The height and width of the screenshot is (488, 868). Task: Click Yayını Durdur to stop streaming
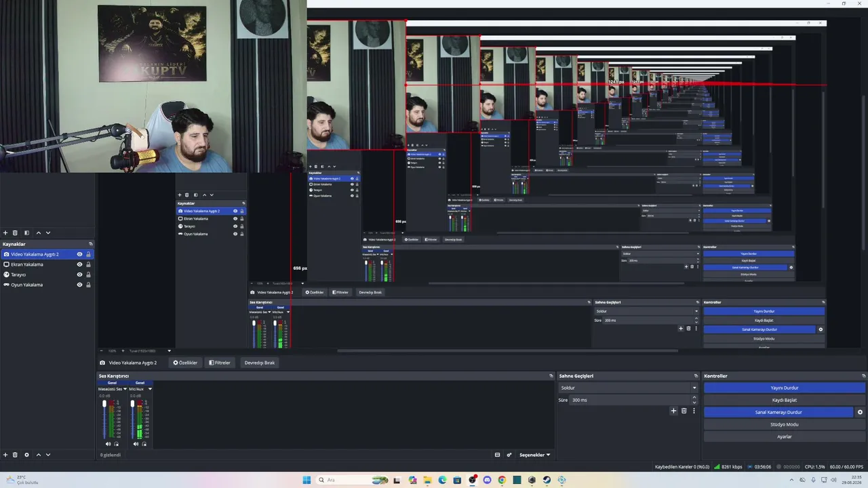click(785, 388)
